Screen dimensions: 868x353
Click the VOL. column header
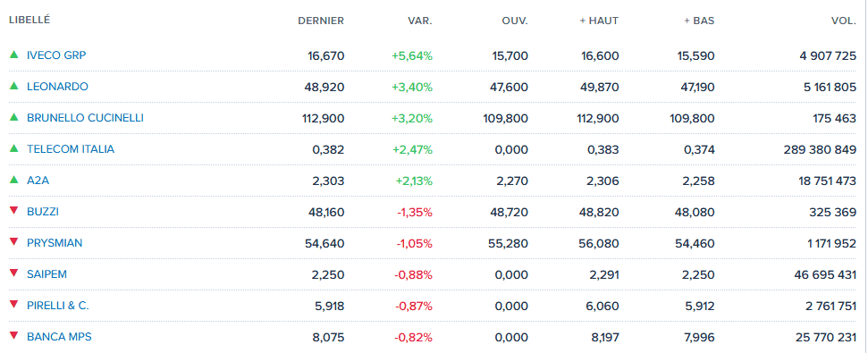point(844,21)
